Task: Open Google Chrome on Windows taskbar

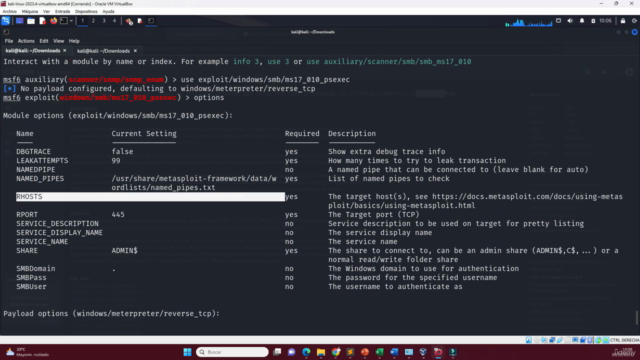Action: pyautogui.click(x=336, y=352)
